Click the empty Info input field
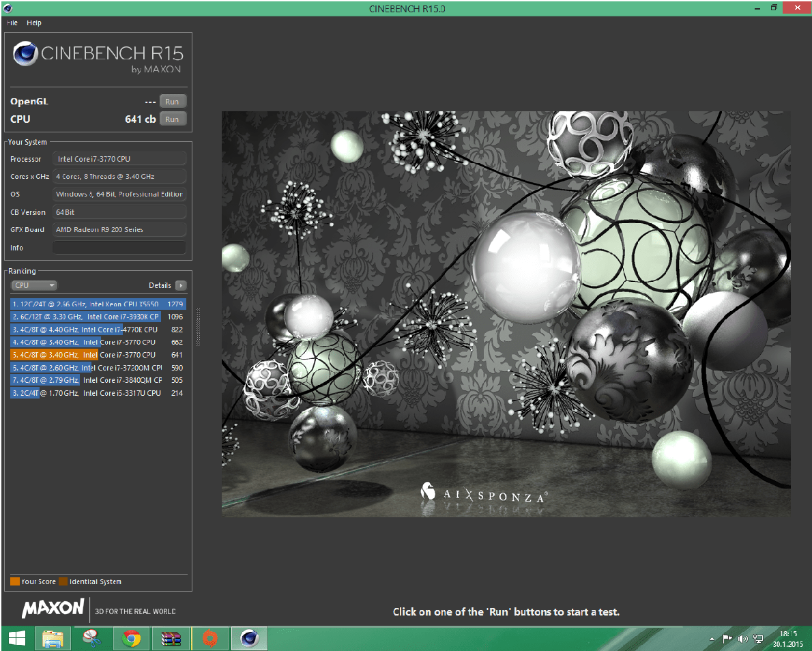Screen dimensions: 812x651 [x=119, y=248]
